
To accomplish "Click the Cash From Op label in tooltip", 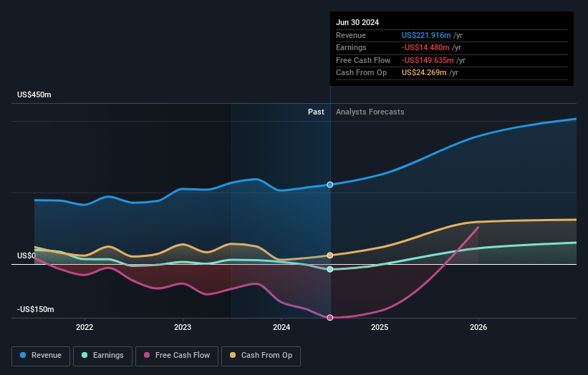I will tap(361, 73).
